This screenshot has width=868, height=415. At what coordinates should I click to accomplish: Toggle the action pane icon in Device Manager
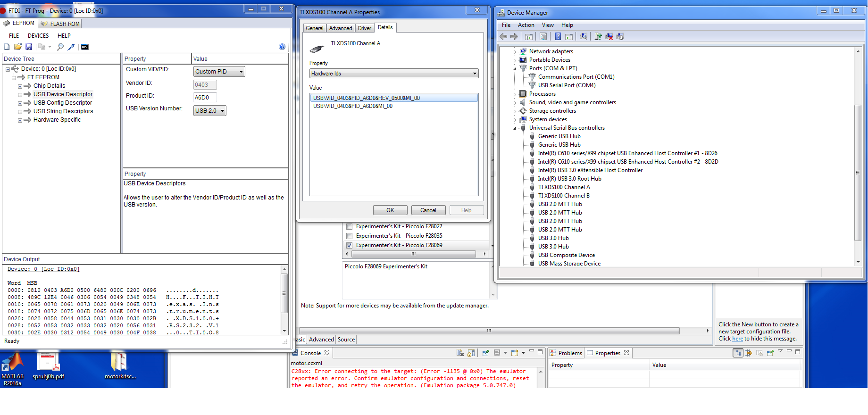pyautogui.click(x=569, y=37)
